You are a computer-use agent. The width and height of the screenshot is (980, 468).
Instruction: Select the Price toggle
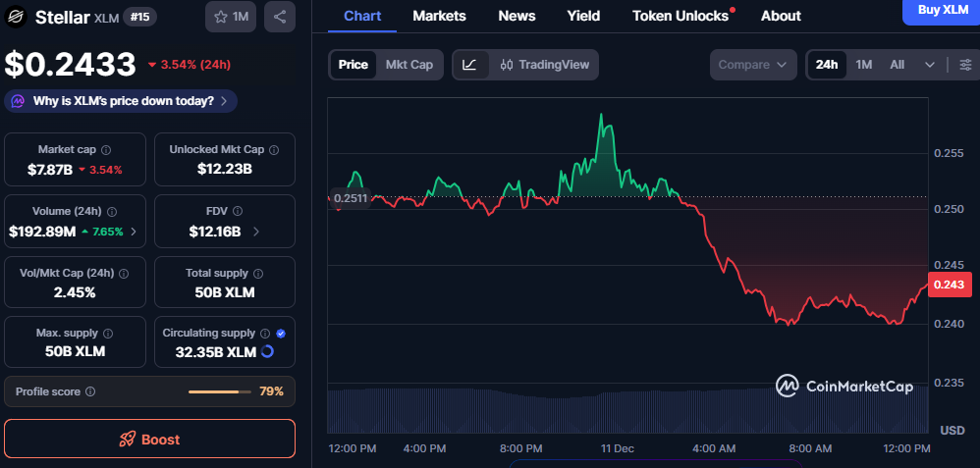coord(354,65)
